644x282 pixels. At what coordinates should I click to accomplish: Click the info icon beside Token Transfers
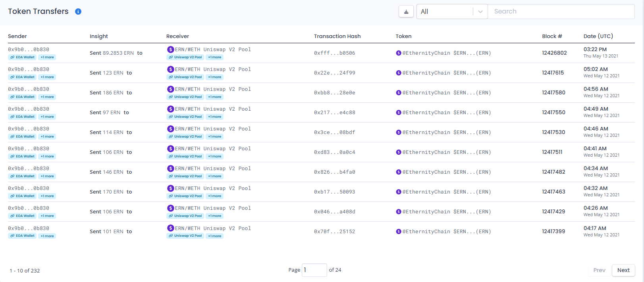click(78, 12)
